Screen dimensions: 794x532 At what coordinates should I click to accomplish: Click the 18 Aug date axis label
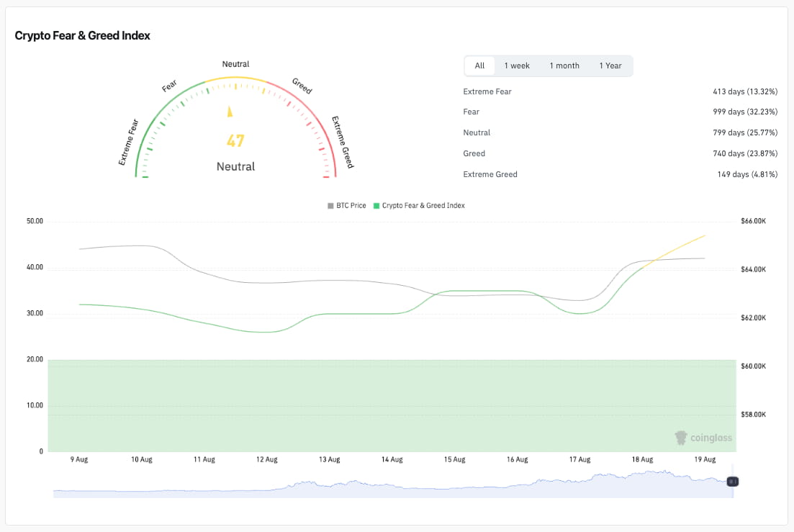click(642, 459)
